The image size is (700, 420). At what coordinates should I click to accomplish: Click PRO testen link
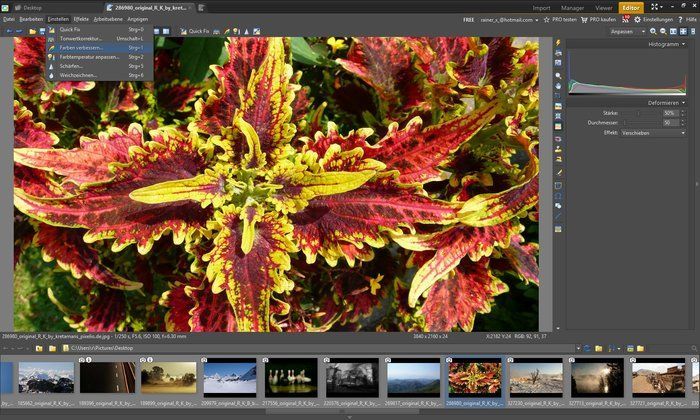point(560,20)
